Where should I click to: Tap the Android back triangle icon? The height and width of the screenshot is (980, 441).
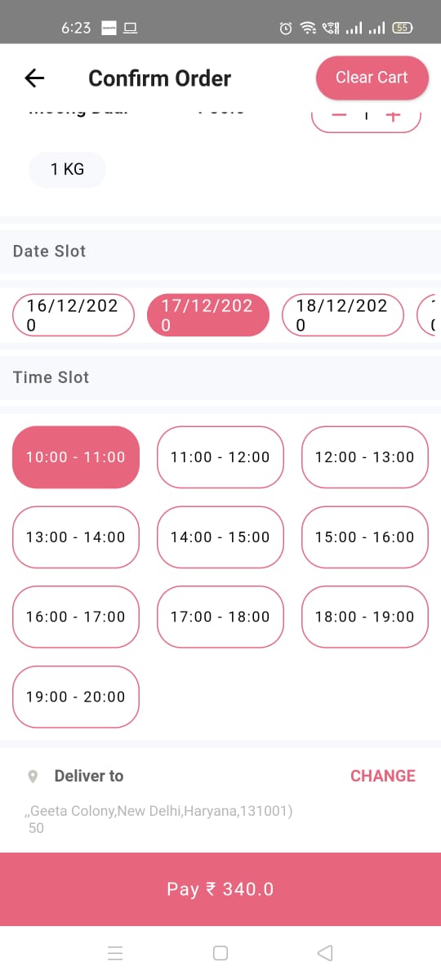(x=324, y=952)
